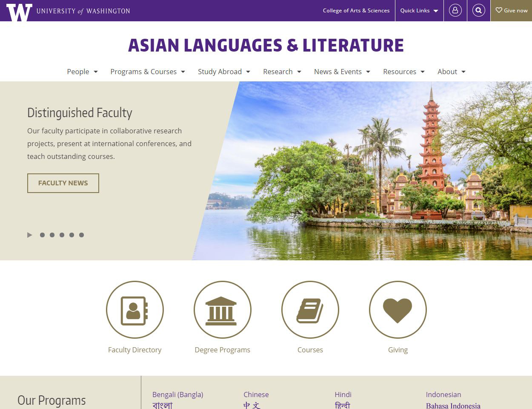Click the Courses book icon
The image size is (532, 409).
(310, 310)
